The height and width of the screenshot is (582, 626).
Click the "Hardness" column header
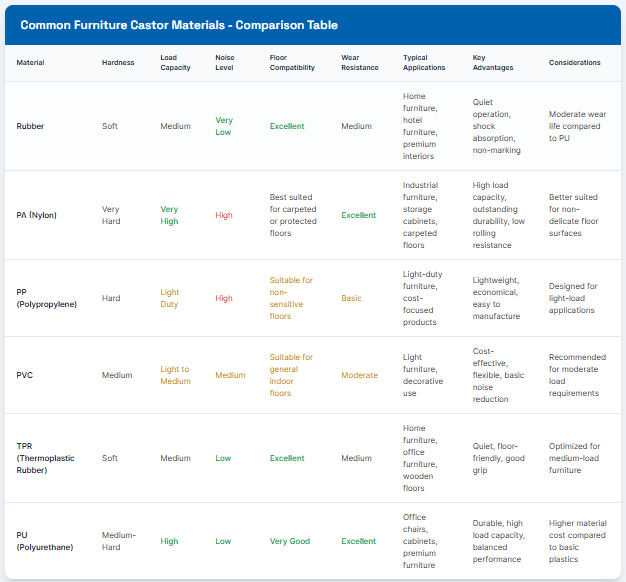[117, 63]
